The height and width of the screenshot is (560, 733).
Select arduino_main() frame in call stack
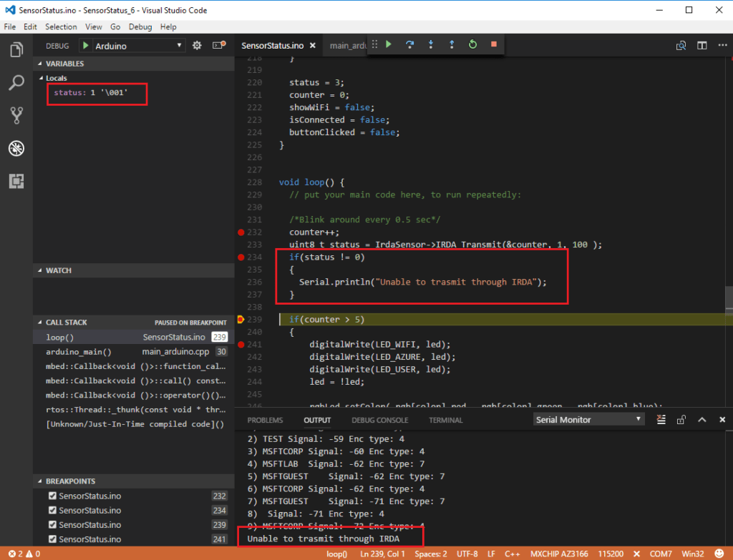(x=134, y=351)
